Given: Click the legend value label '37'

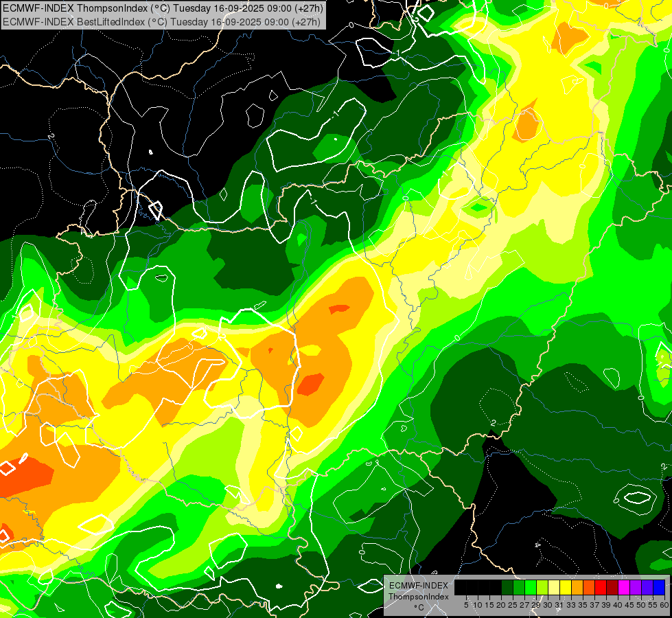Looking at the screenshot, I should pyautogui.click(x=594, y=605).
